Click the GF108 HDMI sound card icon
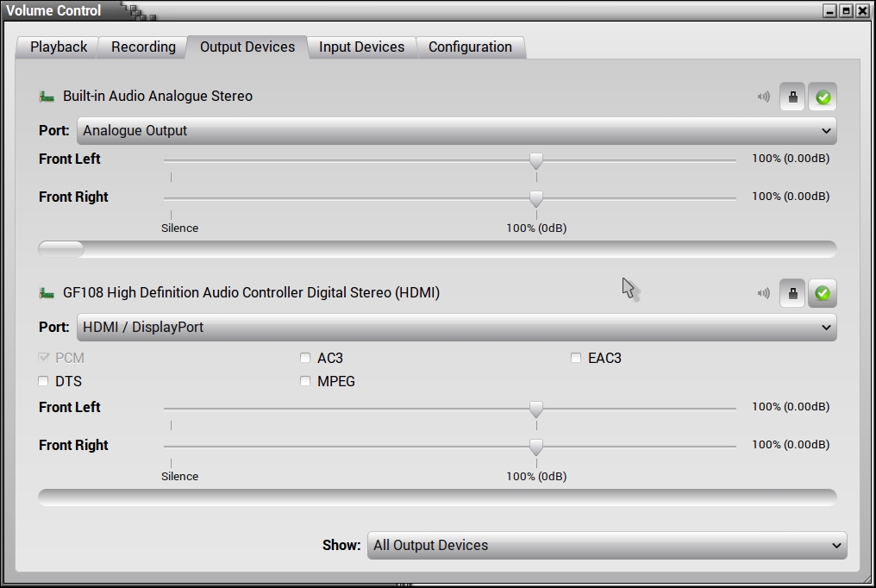876x588 pixels. click(47, 293)
